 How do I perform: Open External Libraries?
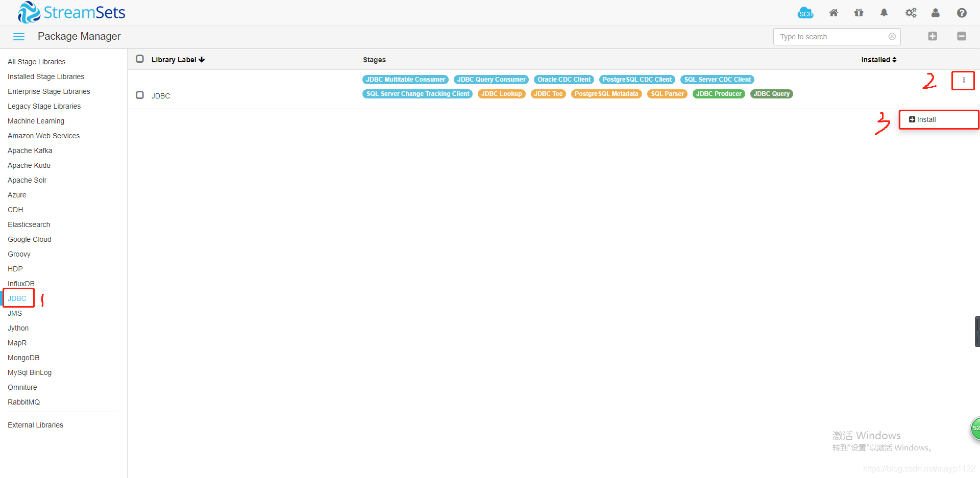[36, 425]
